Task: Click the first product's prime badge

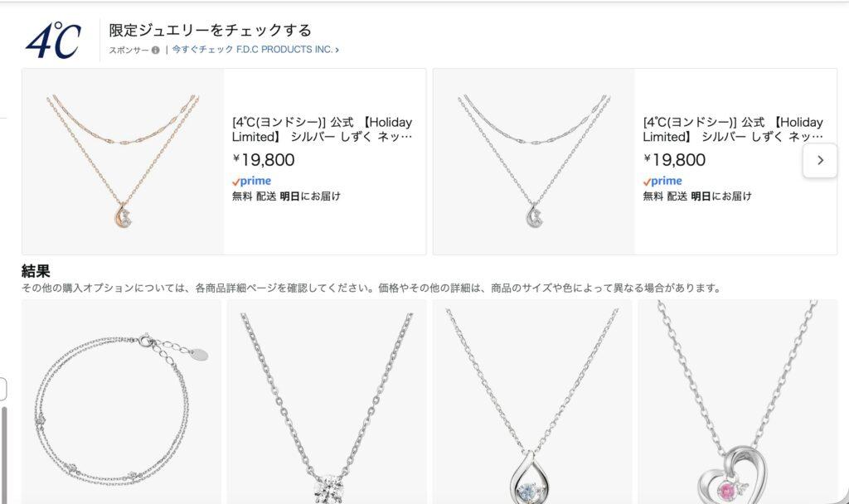Action: [x=252, y=181]
